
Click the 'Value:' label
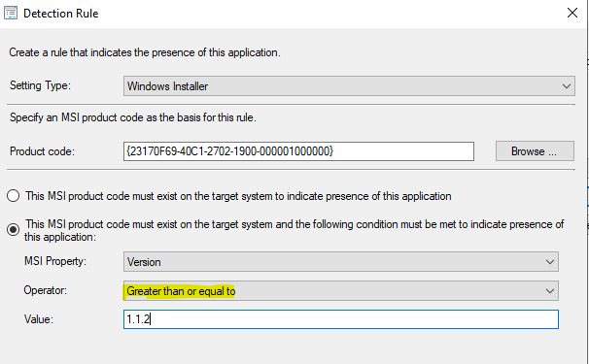[x=39, y=319]
